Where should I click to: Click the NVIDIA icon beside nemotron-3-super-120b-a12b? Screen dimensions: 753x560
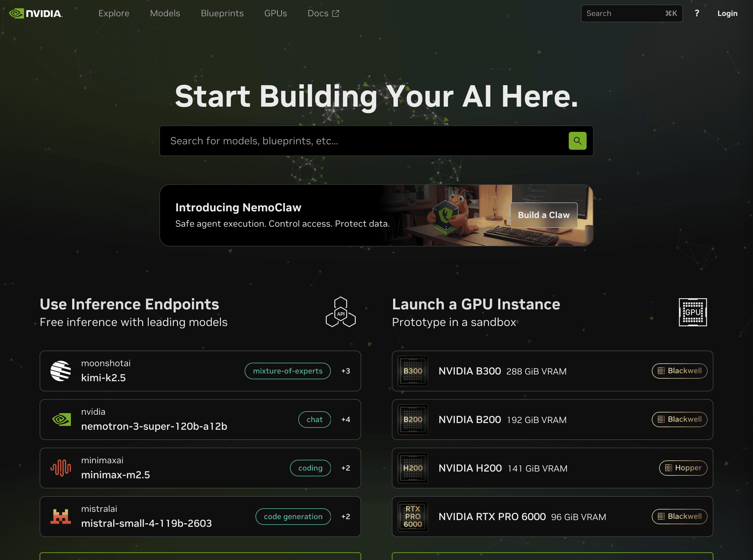pos(62,419)
